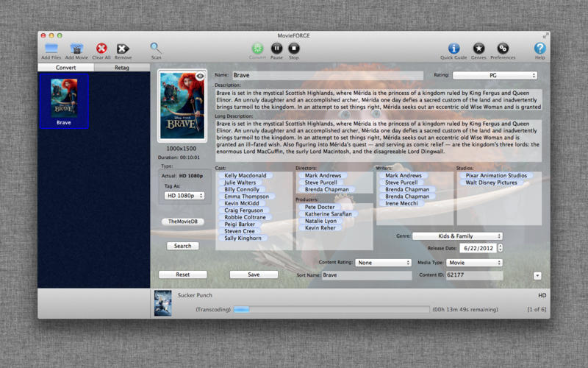Select writer Irene Mecchi
This screenshot has height=368, width=588.
pyautogui.click(x=401, y=203)
